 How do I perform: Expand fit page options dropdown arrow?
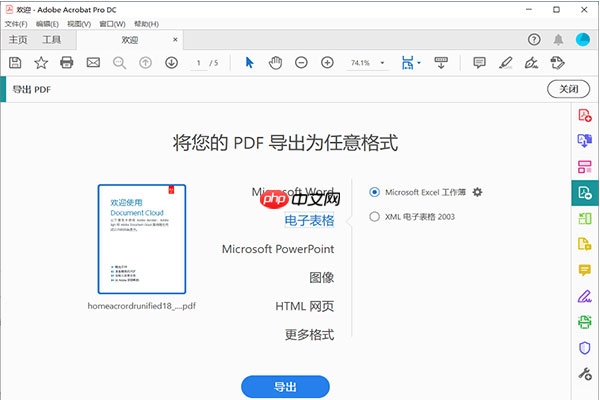(x=419, y=63)
